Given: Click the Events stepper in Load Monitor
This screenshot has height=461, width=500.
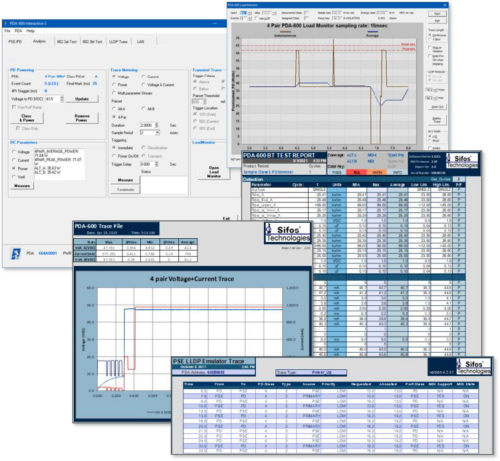Looking at the screenshot, I should (250, 19).
